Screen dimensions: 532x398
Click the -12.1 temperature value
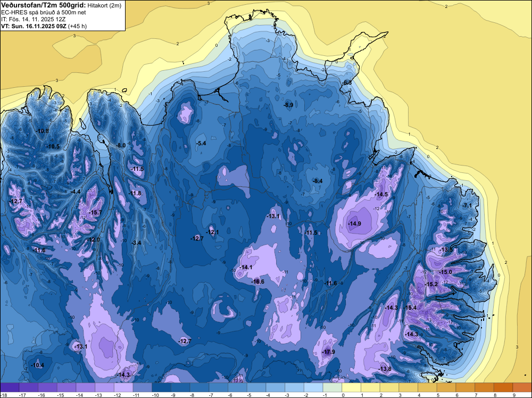coord(213,233)
